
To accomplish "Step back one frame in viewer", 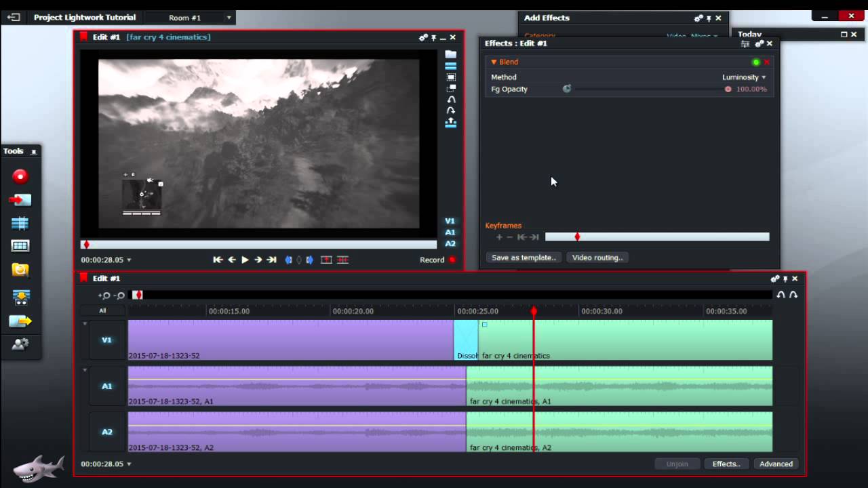I will click(232, 260).
